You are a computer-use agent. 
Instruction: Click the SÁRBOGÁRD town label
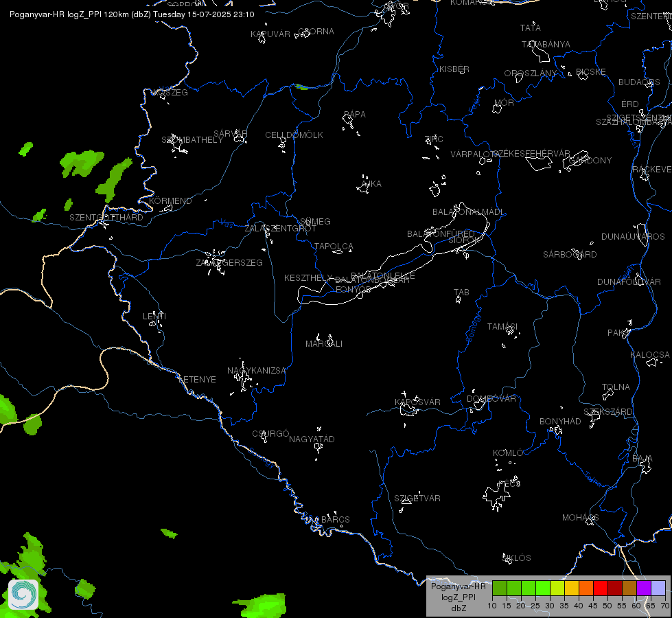pyautogui.click(x=570, y=255)
